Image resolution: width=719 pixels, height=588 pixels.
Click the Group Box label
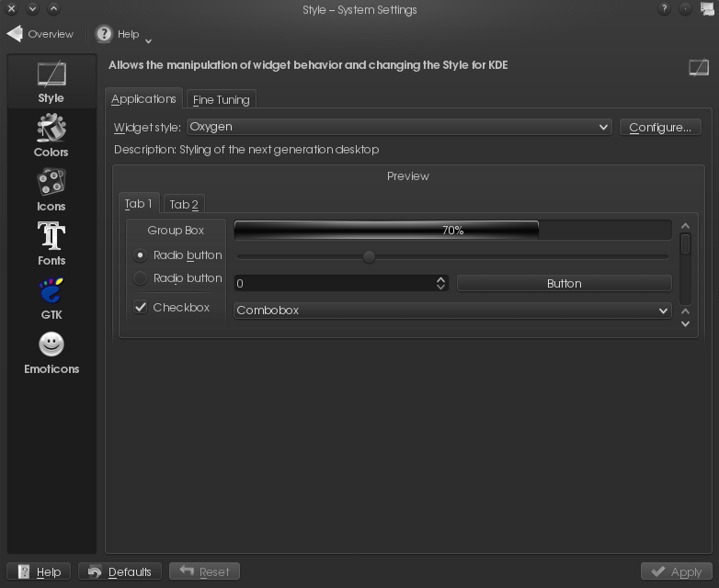point(176,230)
